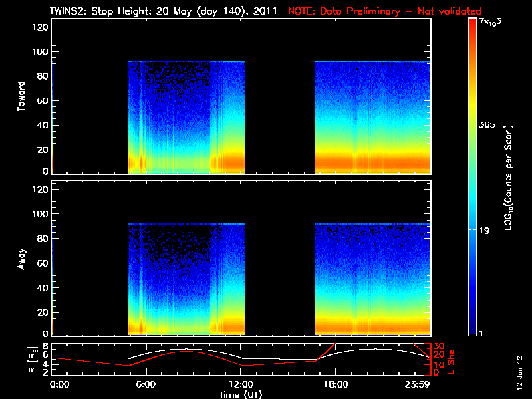Viewport: 532px width, 399px height.
Task: Click the '6:00' time tick label
Action: click(146, 385)
